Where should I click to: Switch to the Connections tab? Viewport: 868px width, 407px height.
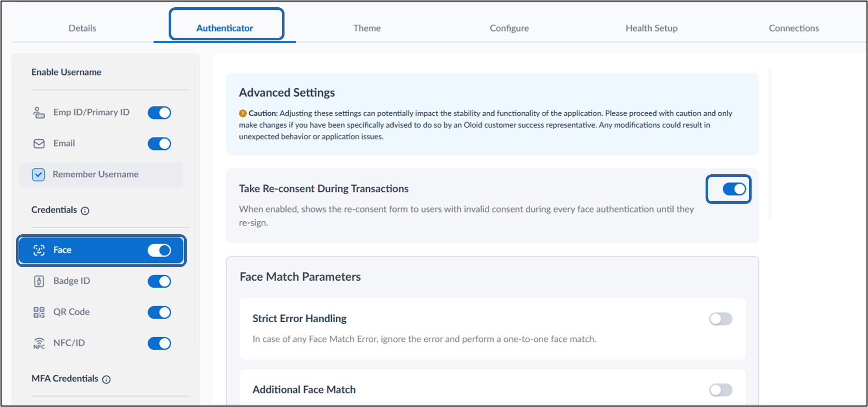pos(794,28)
